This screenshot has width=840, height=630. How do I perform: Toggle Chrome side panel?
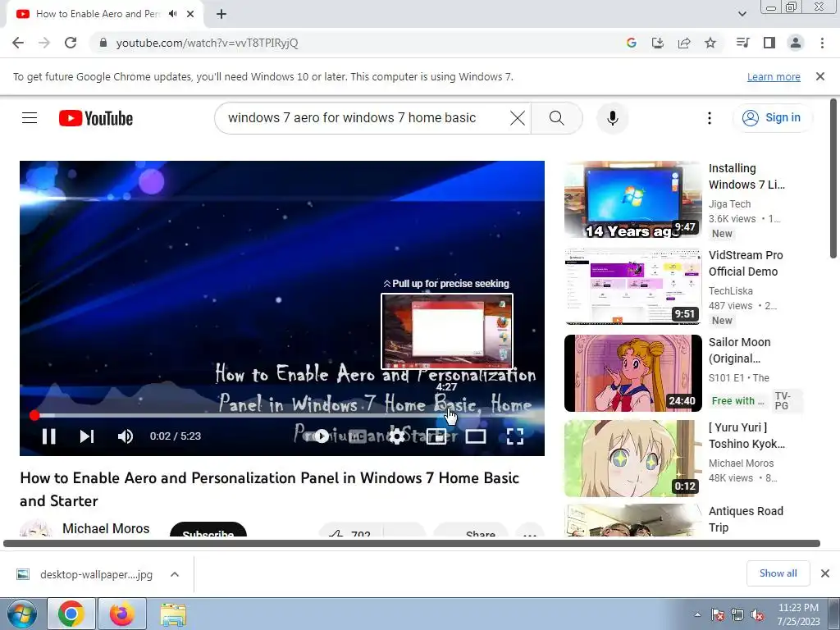click(x=769, y=43)
